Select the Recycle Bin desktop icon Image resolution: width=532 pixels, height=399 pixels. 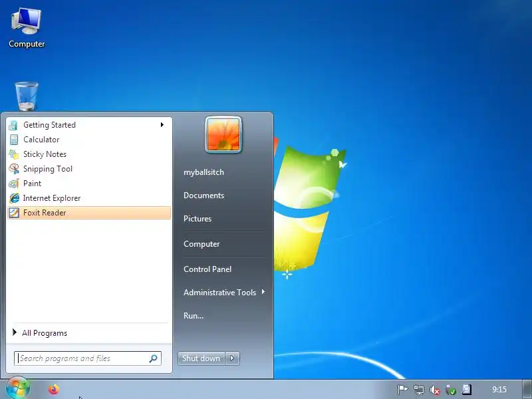click(x=27, y=96)
